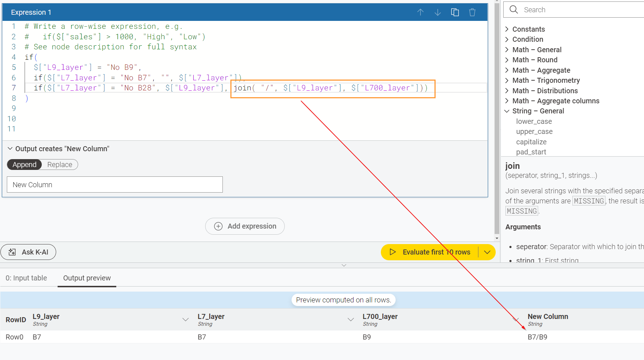This screenshot has width=644, height=360.
Task: Click the closing parenthesis on line 8
Action: click(x=27, y=98)
